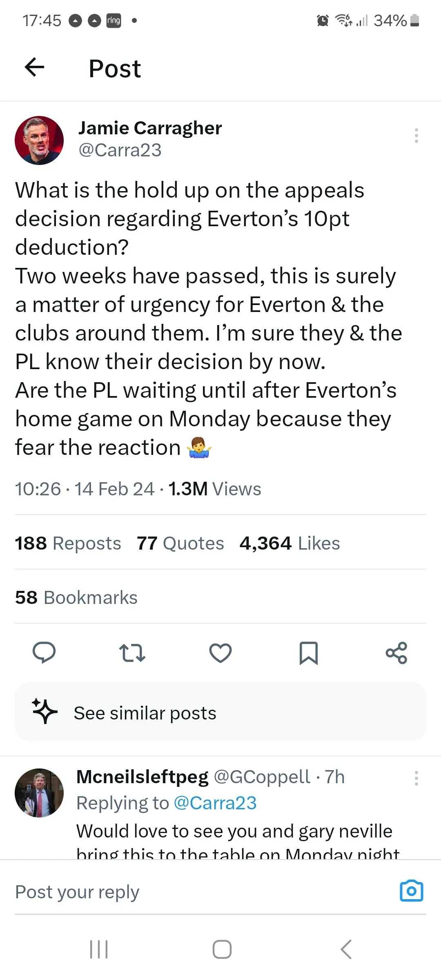The image size is (441, 980).
Task: Open Mcneilsleftpeg's profile avatar
Action: [39, 793]
